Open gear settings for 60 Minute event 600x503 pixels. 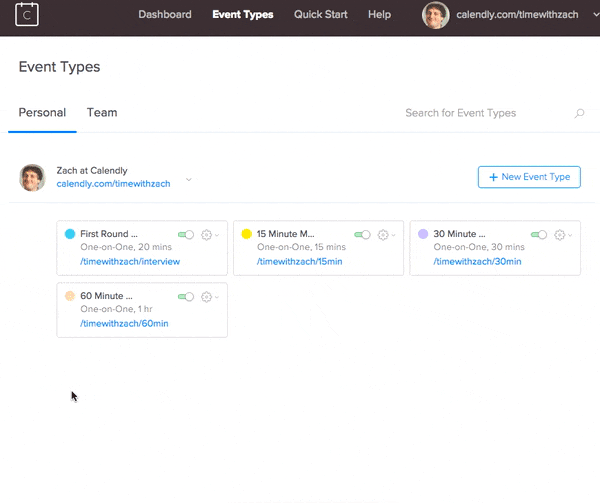tap(206, 296)
